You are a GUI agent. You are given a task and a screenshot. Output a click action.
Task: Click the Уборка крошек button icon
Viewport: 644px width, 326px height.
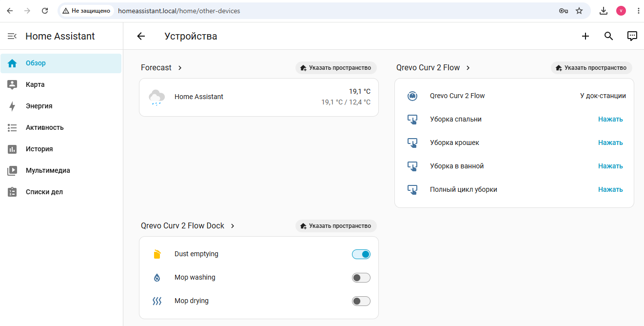click(x=412, y=143)
